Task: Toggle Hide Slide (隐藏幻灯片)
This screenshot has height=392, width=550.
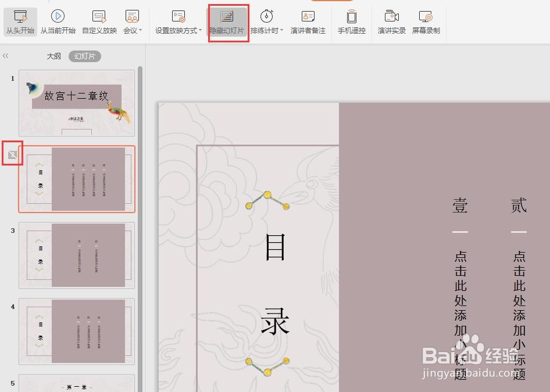Action: (x=227, y=23)
